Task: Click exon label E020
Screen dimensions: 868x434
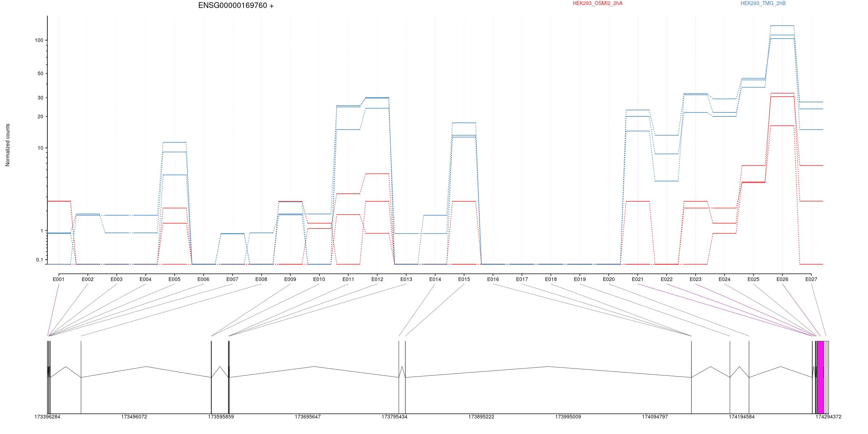Action: coord(609,279)
